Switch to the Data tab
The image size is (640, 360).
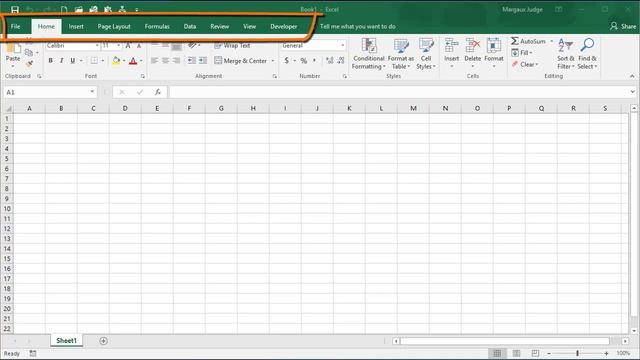tap(190, 27)
